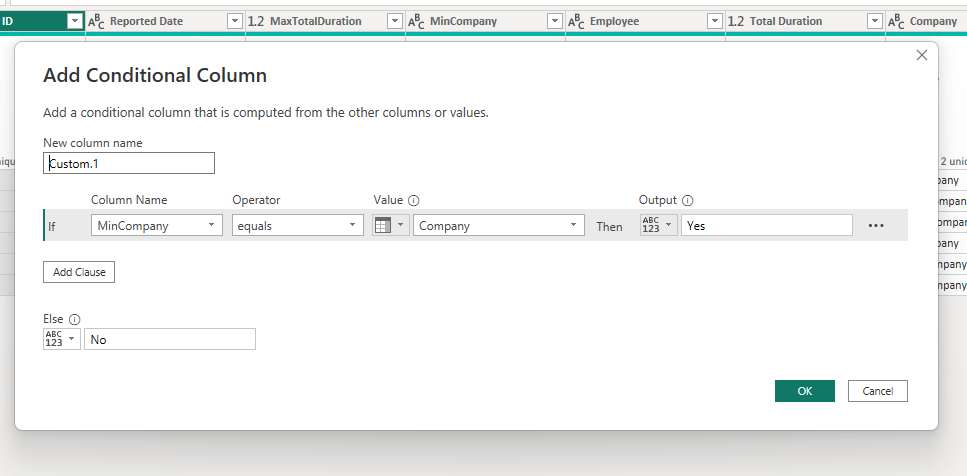This screenshot has width=967, height=476.
Task: Open the Total Duration column filter dropdown
Action: coord(874,21)
